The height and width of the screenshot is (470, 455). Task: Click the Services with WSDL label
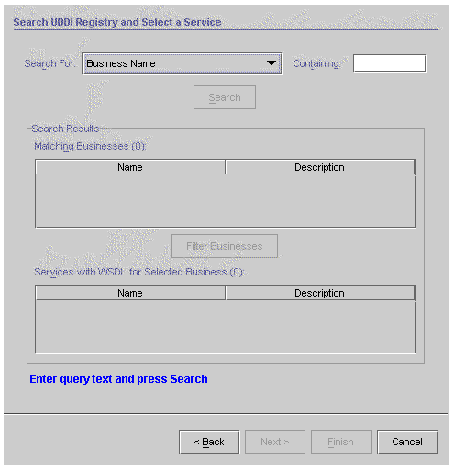click(139, 272)
